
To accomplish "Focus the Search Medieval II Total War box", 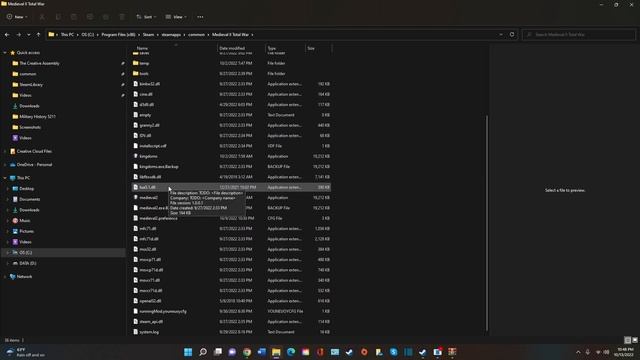I will coord(579,35).
